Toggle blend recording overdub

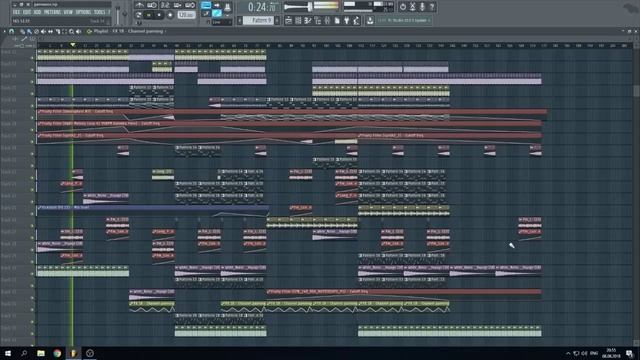click(x=178, y=5)
